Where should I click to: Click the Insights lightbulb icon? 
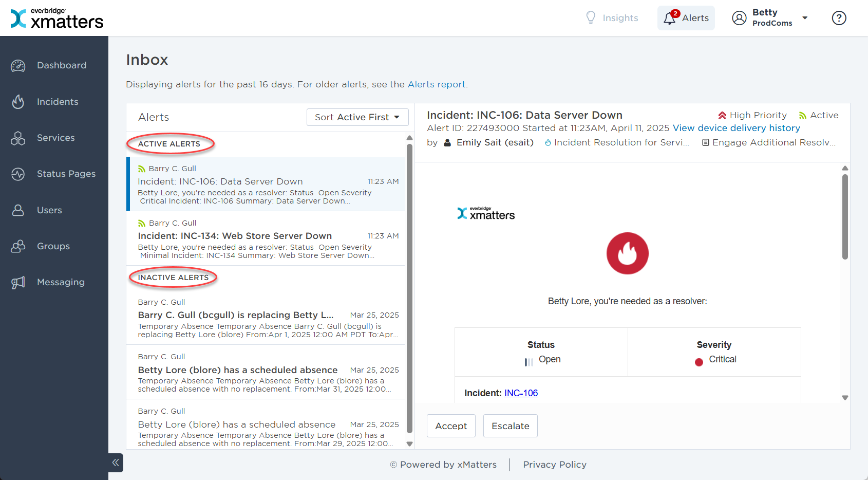point(591,18)
